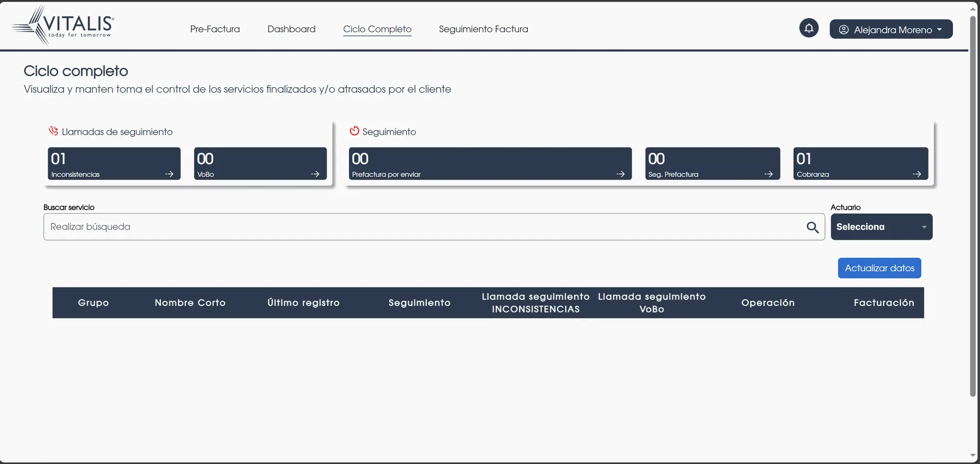The image size is (980, 464).
Task: Click arrow on Prefactura por enviar card
Action: pos(620,174)
